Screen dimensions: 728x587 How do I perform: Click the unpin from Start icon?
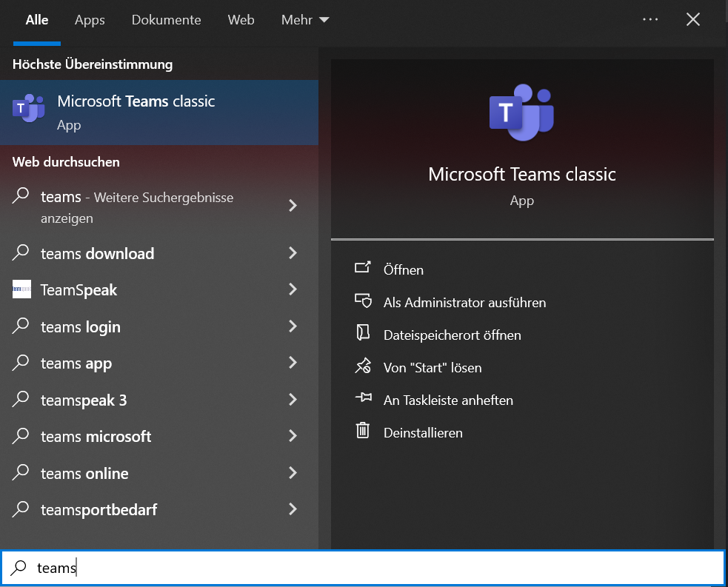tap(363, 366)
